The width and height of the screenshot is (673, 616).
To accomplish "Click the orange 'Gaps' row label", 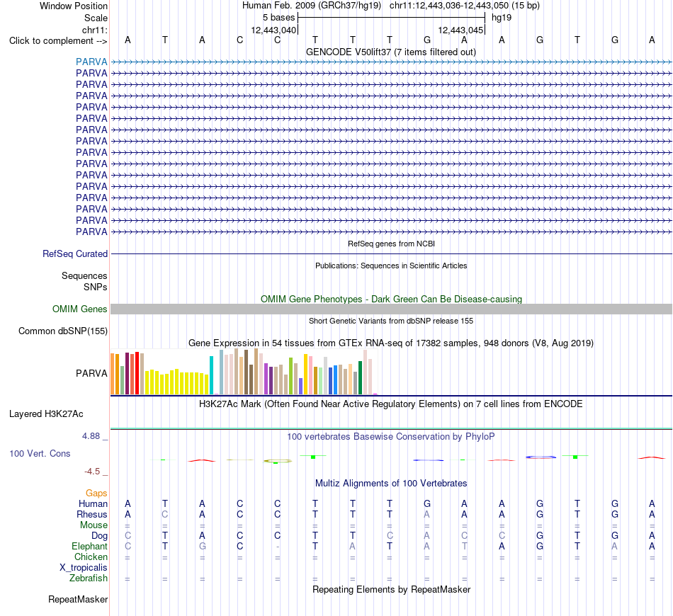I will point(96,494).
